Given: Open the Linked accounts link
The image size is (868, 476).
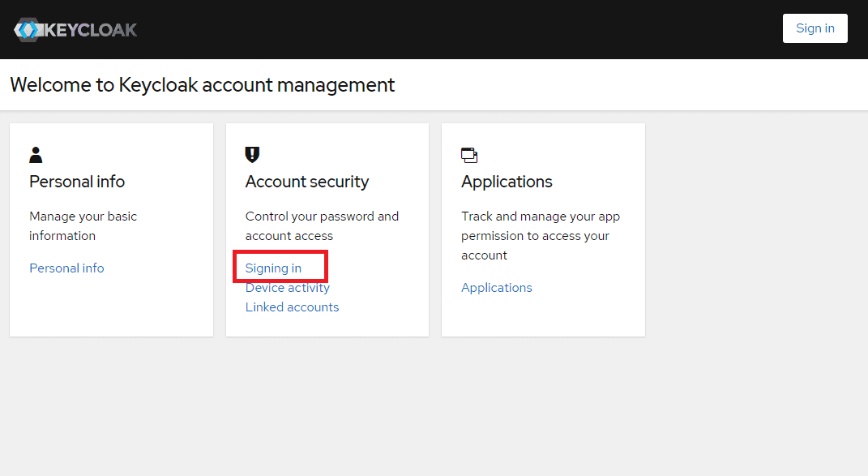Looking at the screenshot, I should pyautogui.click(x=292, y=307).
